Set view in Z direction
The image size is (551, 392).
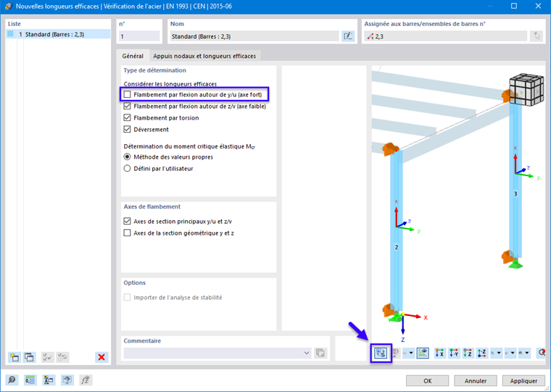pos(468,353)
